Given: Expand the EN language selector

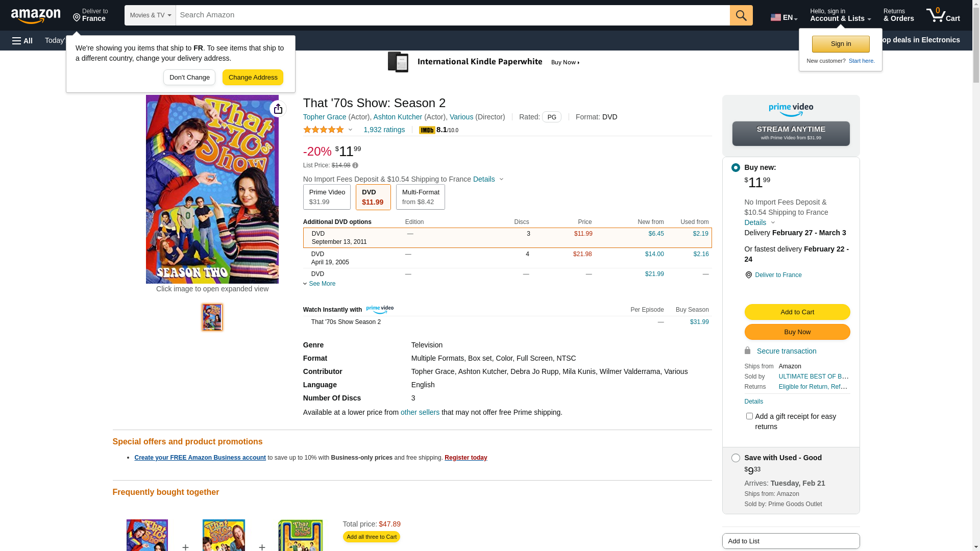Looking at the screenshot, I should (x=783, y=17).
